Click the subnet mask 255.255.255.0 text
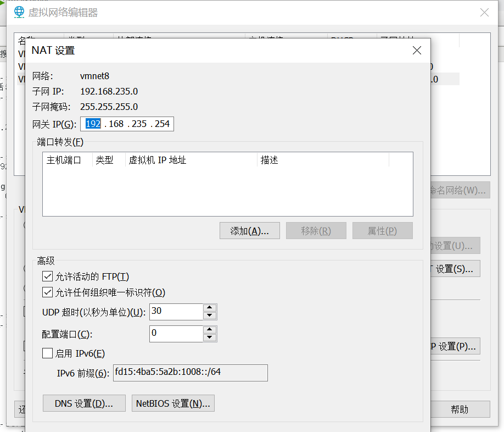This screenshot has width=504, height=432. [109, 107]
